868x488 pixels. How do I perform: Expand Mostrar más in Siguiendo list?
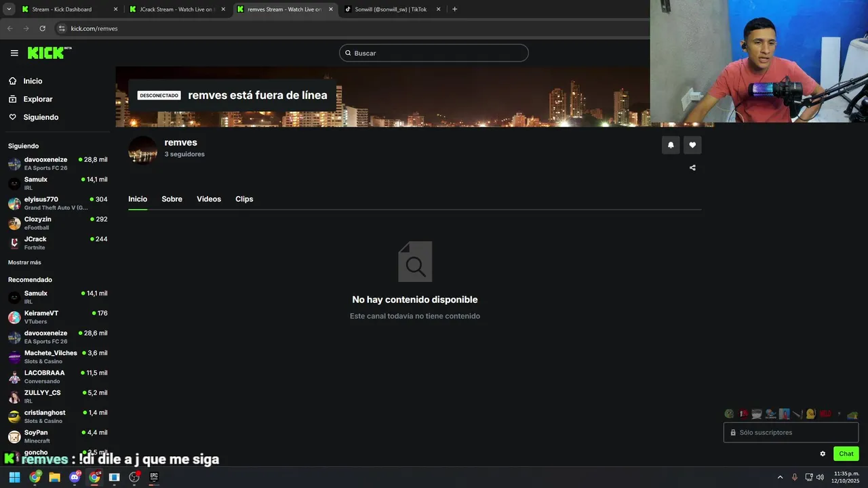(24, 262)
